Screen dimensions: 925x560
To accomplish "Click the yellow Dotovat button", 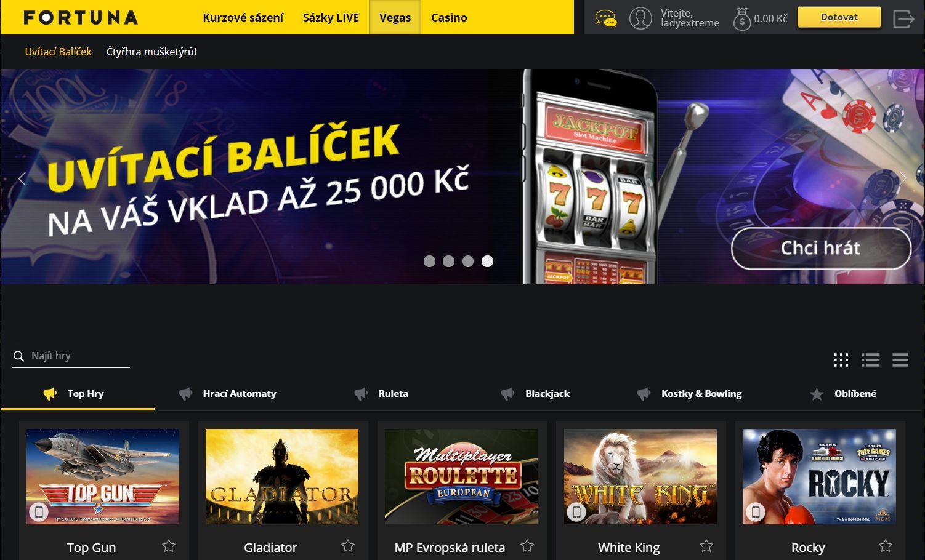I will point(839,18).
